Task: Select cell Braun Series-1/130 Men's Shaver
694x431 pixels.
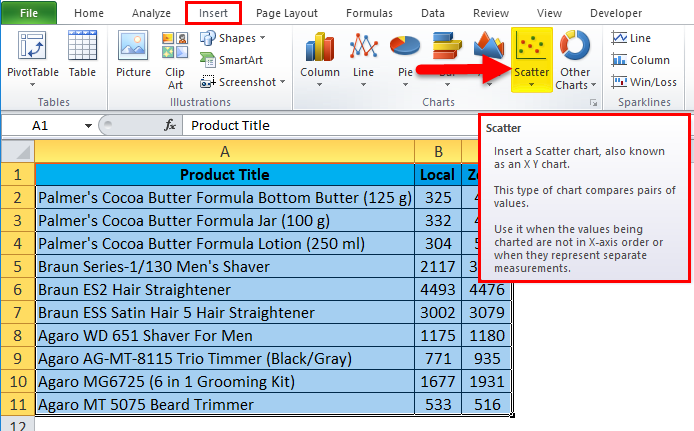Action: pos(225,267)
